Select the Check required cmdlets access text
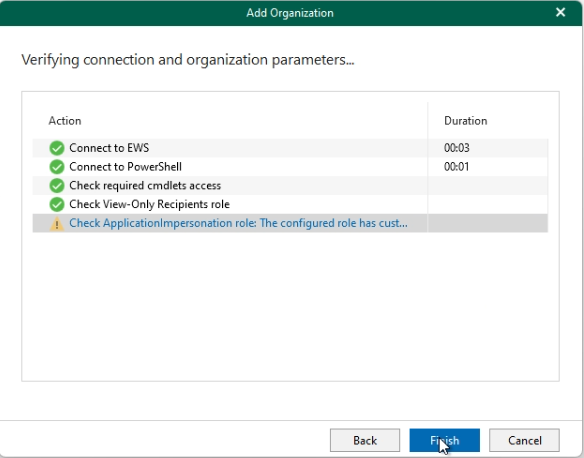This screenshot has height=458, width=584. (x=145, y=185)
